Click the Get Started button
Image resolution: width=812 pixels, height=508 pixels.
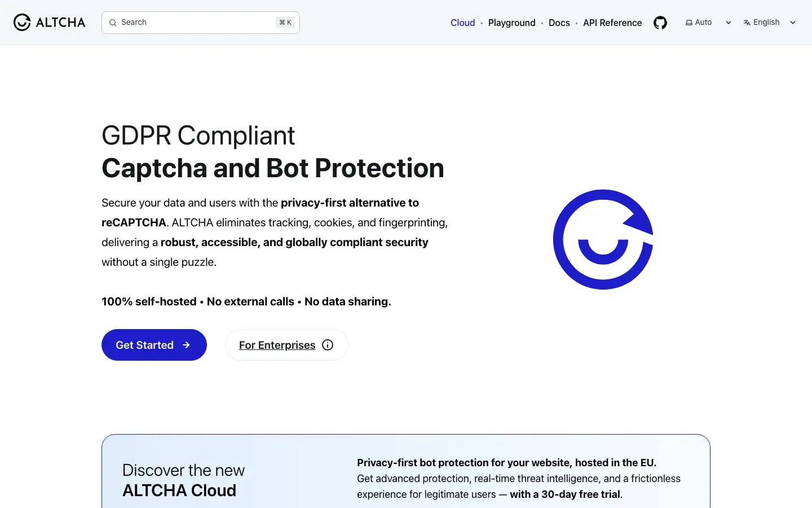[x=154, y=345]
